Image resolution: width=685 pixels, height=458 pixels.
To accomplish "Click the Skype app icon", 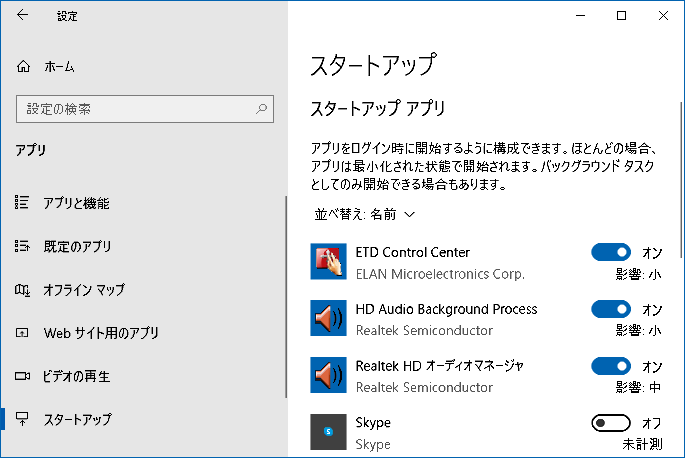I will point(327,432).
